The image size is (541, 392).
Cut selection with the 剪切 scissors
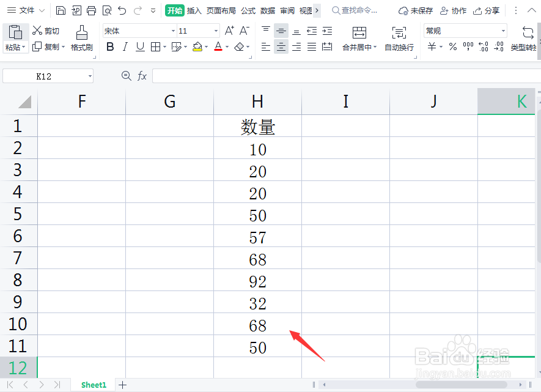[x=46, y=31]
